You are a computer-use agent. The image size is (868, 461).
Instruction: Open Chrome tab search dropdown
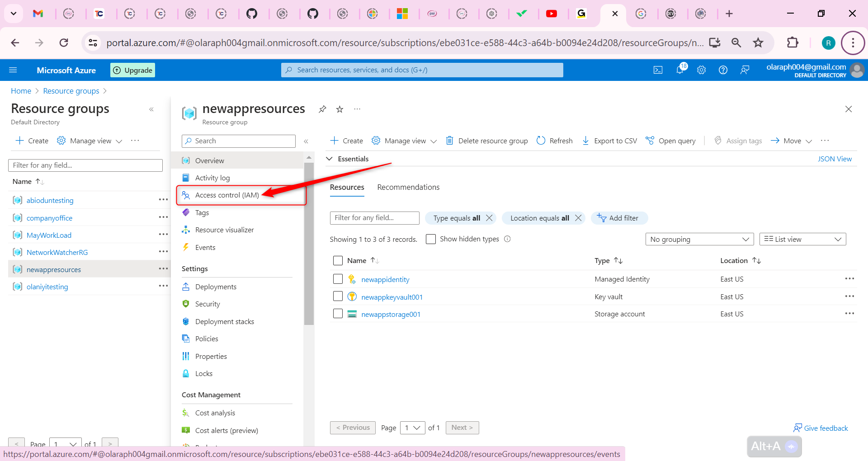click(x=14, y=14)
